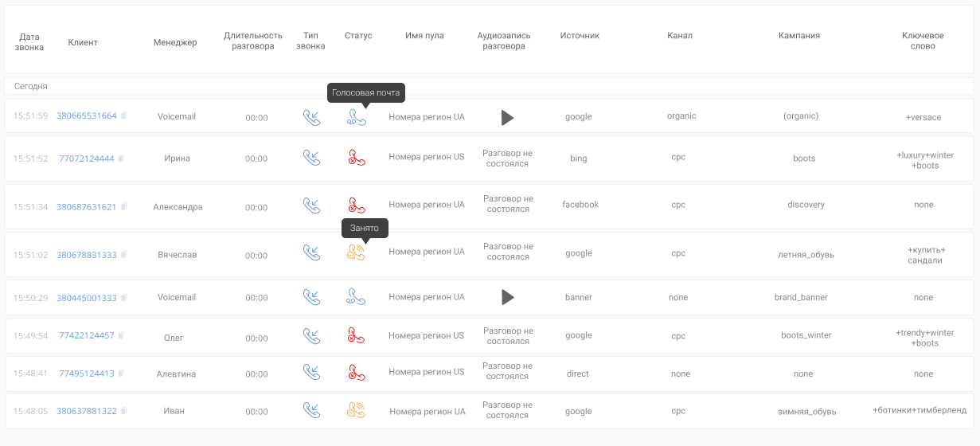Open client link 77422124457
The image size is (980, 446).
click(x=86, y=335)
